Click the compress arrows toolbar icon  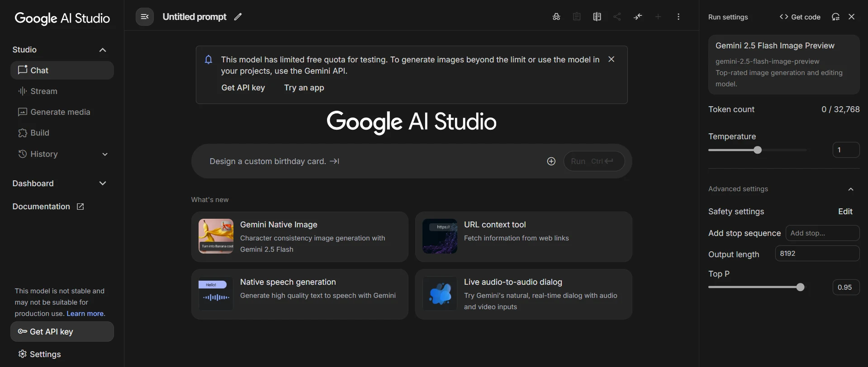point(638,17)
